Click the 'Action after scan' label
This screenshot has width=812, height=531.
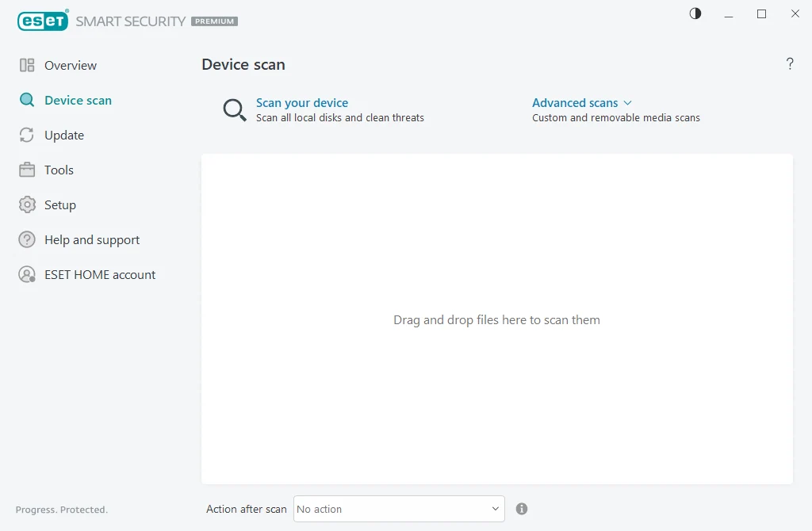[x=247, y=509]
